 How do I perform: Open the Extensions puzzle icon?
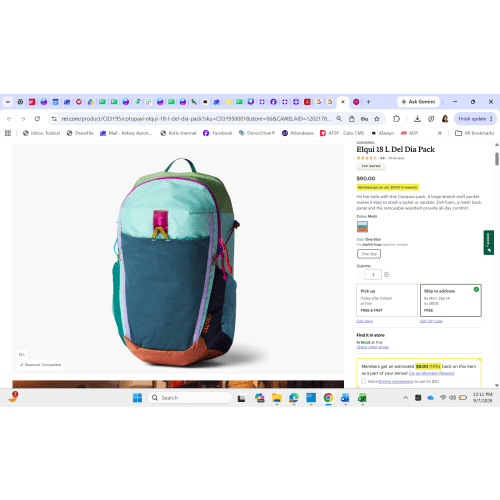[x=396, y=119]
